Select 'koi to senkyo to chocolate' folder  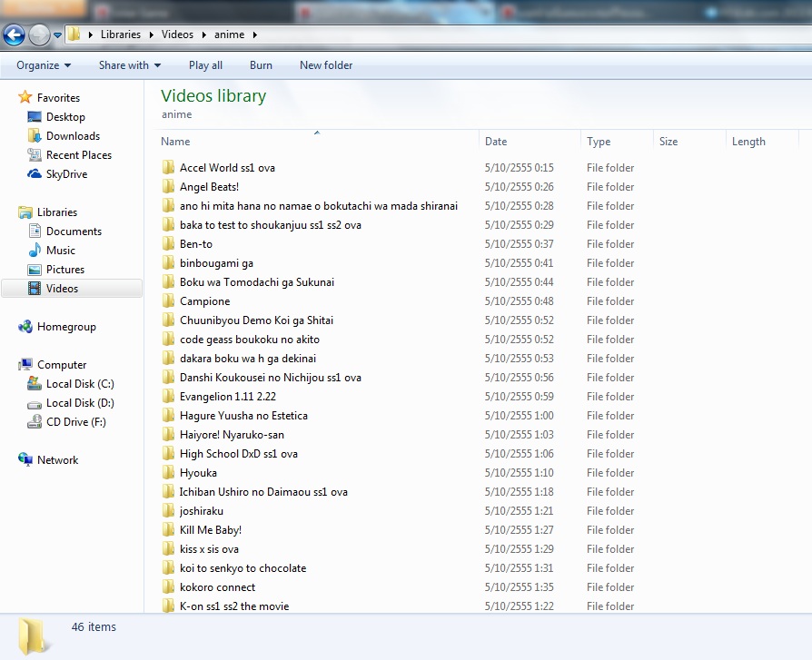pos(243,568)
